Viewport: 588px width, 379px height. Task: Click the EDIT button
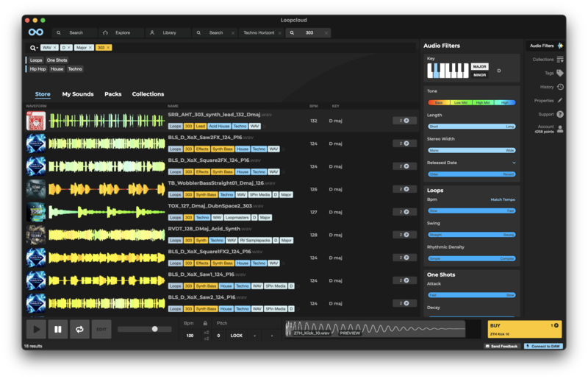click(101, 330)
